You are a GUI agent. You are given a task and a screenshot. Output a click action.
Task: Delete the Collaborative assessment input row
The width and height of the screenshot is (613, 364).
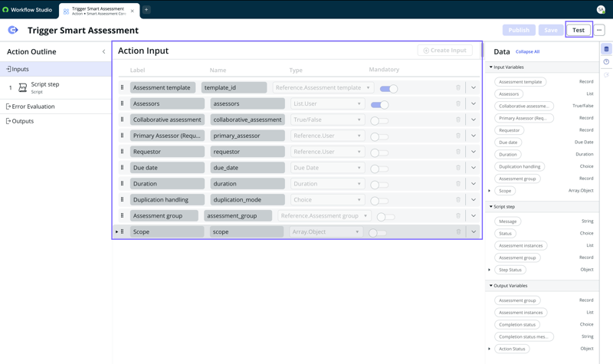point(458,120)
